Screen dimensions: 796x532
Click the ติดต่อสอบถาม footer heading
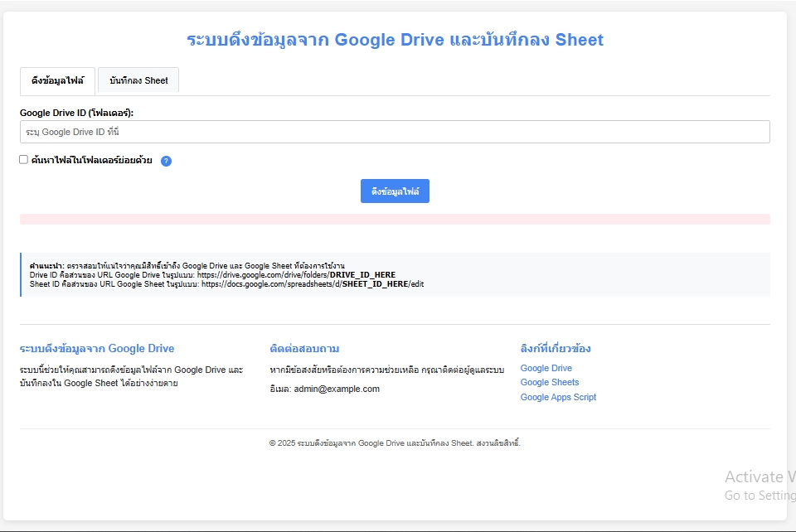point(304,348)
